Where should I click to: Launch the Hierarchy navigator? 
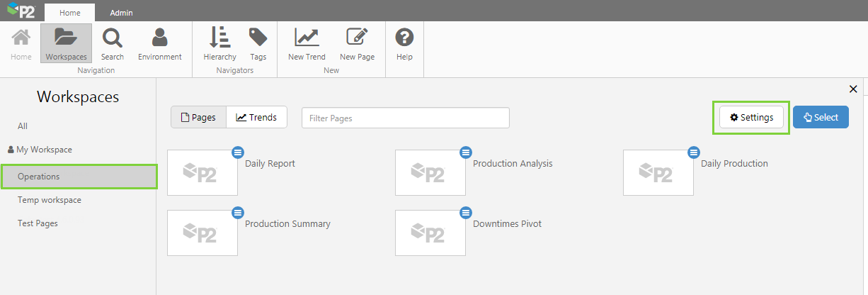(x=219, y=43)
